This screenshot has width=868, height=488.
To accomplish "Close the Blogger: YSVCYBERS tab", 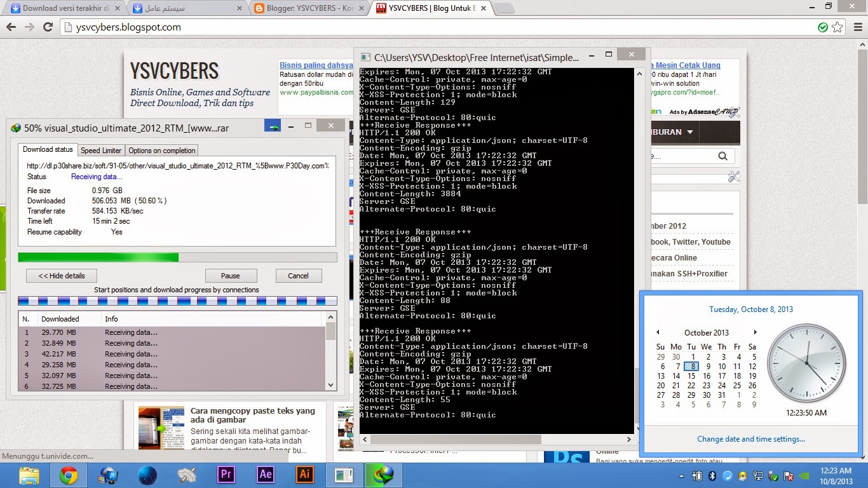I will [361, 9].
